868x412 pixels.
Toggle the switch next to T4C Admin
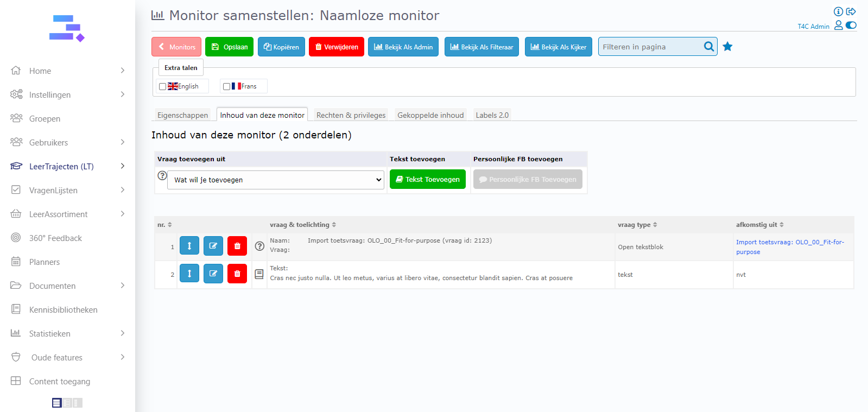tap(851, 26)
